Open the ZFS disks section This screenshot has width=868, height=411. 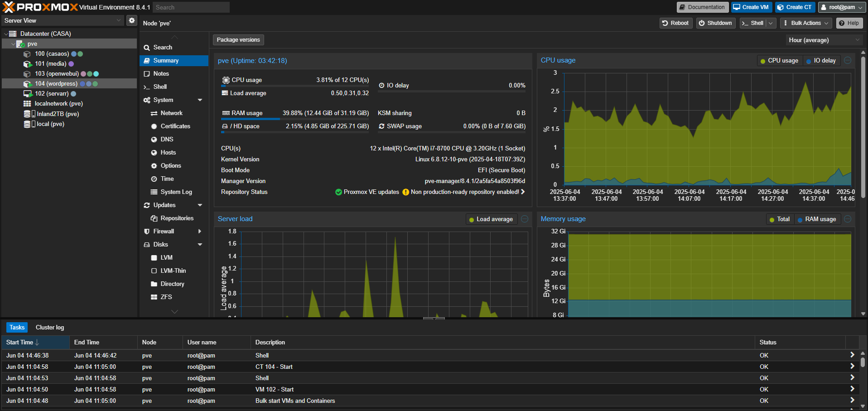point(166,297)
